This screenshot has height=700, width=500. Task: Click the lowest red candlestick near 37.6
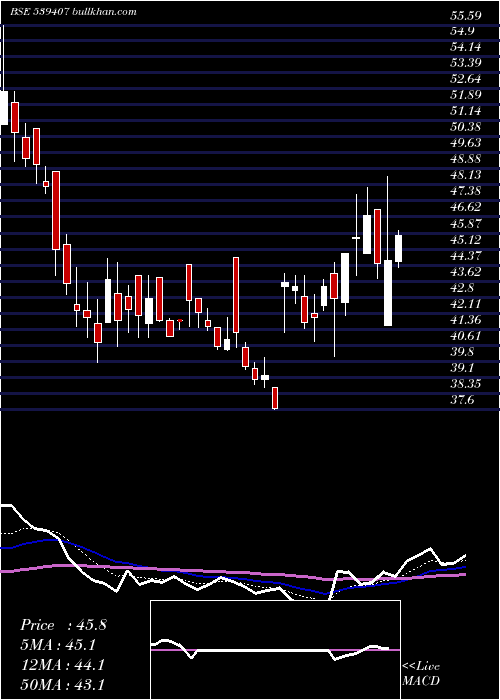pyautogui.click(x=275, y=398)
